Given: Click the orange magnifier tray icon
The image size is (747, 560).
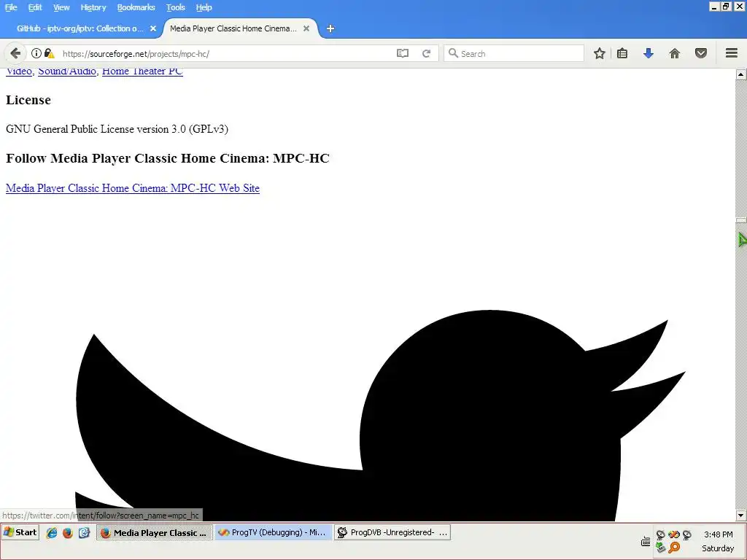Looking at the screenshot, I should [674, 548].
